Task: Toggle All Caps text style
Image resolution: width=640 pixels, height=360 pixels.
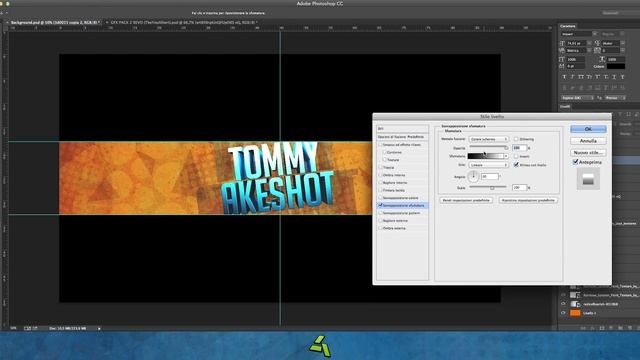Action: [581, 77]
